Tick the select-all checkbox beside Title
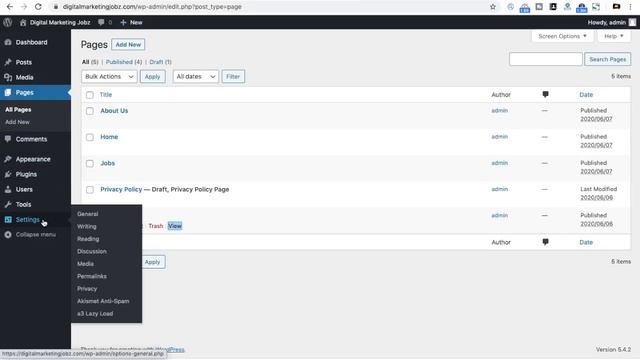This screenshot has height=360, width=640. 90,95
